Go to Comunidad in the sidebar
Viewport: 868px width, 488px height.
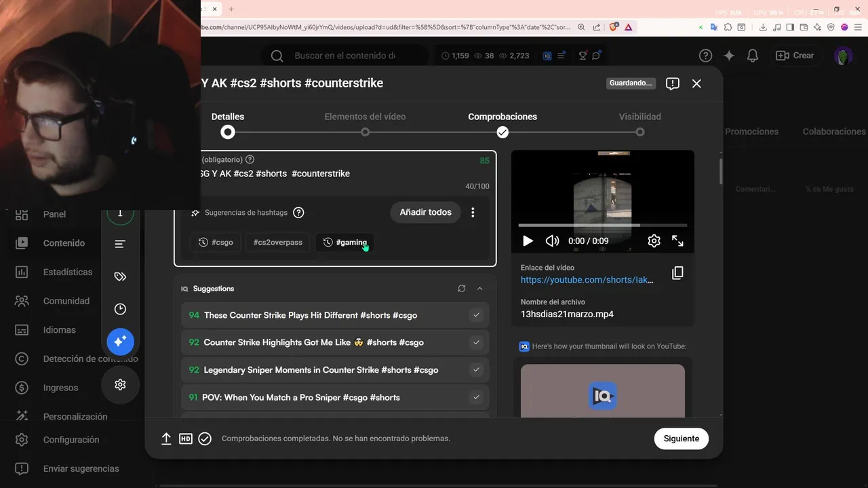tap(66, 301)
